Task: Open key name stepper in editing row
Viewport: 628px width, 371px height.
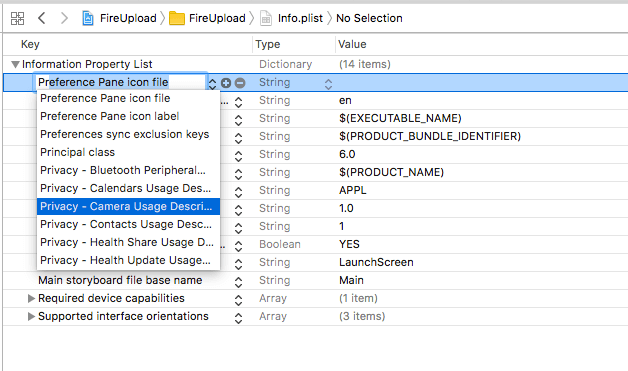Action: [x=212, y=83]
